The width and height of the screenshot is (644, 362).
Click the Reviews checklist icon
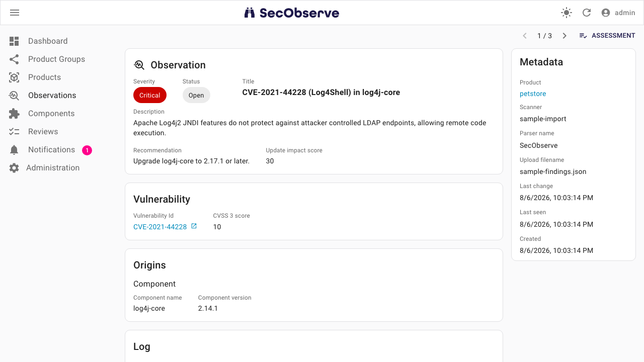[x=14, y=132]
